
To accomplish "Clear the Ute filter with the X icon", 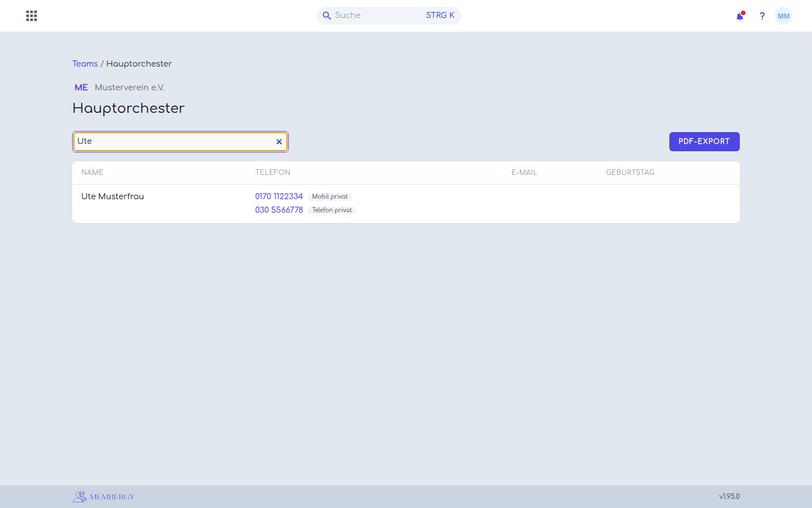I will pos(279,142).
